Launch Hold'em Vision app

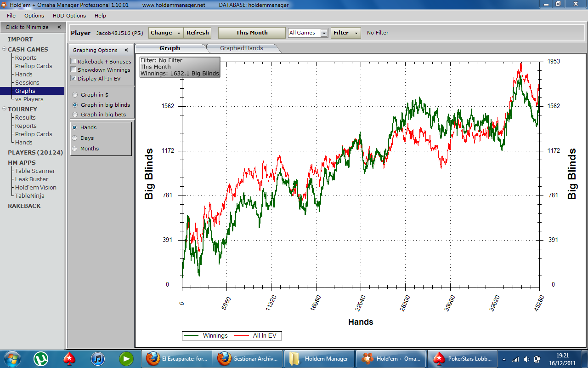[36, 187]
